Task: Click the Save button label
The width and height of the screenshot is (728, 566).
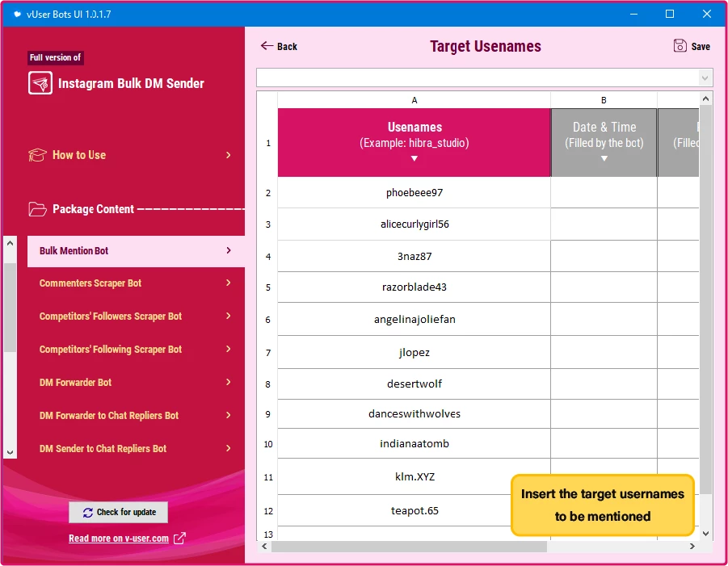Action: pyautogui.click(x=701, y=46)
